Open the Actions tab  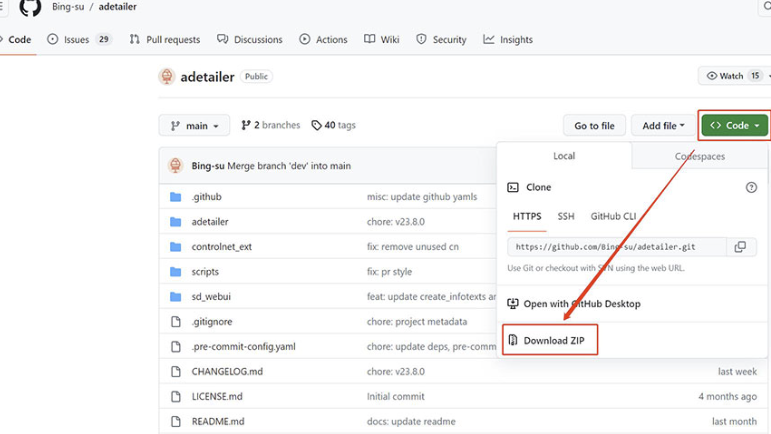(x=323, y=39)
